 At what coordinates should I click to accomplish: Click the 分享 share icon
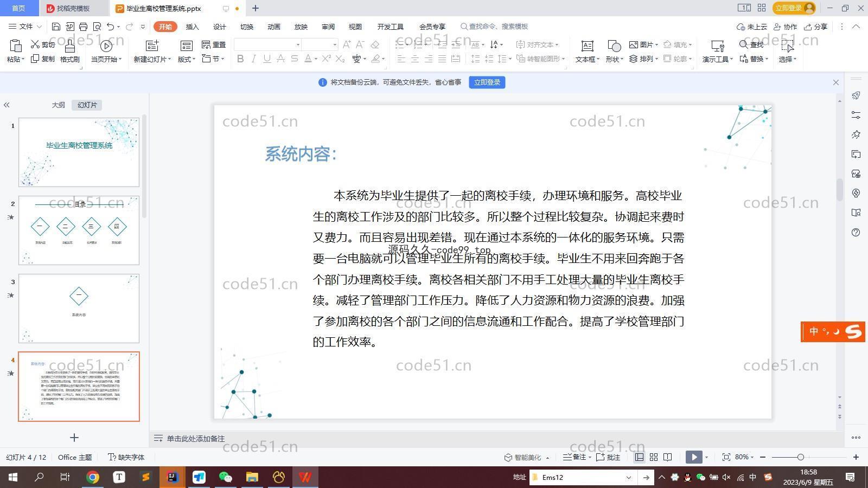[x=816, y=27]
